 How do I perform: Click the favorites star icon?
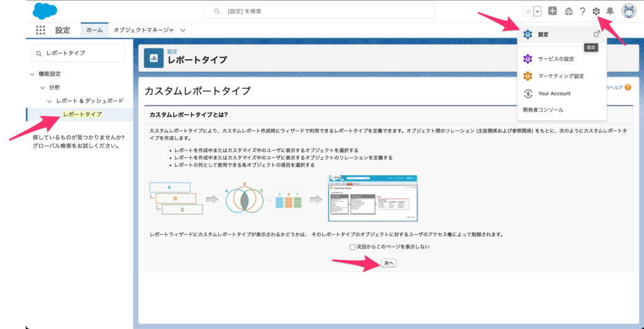[x=528, y=11]
